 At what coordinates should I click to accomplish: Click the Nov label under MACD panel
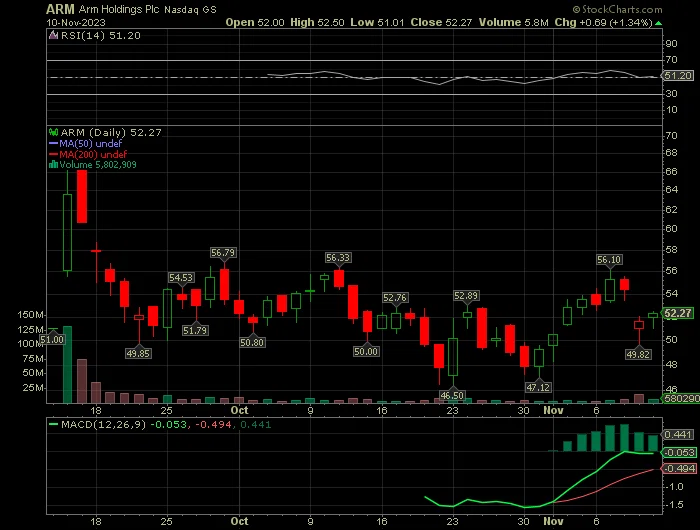click(553, 521)
